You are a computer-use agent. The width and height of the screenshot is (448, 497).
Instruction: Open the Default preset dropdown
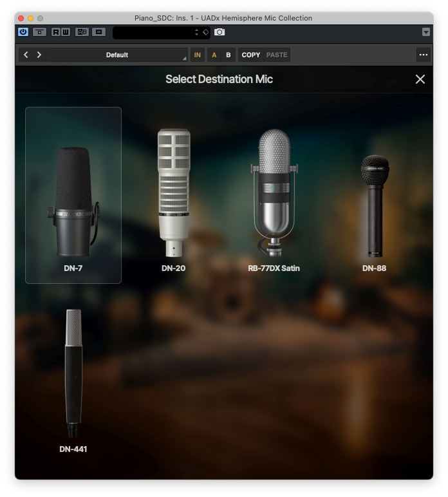(x=117, y=55)
